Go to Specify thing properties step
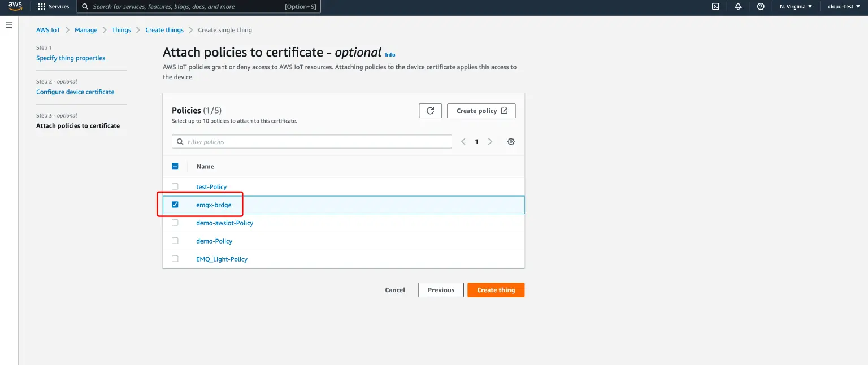 pyautogui.click(x=71, y=58)
